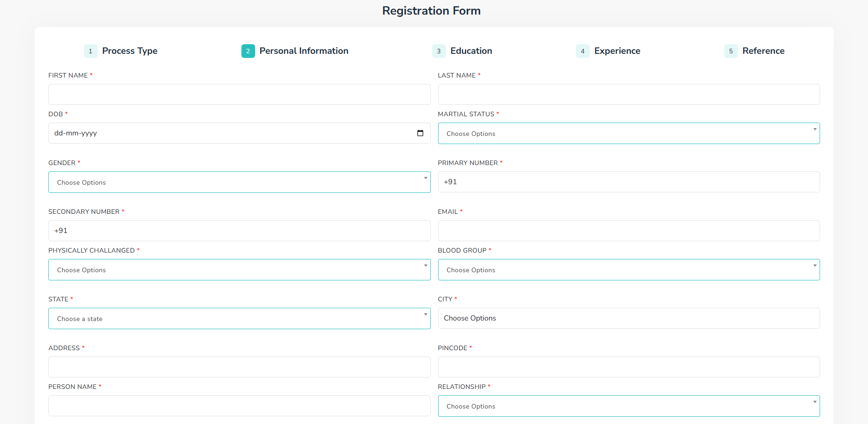Screen dimensions: 868x424
Task: Focus the Last Name text box
Action: point(628,94)
